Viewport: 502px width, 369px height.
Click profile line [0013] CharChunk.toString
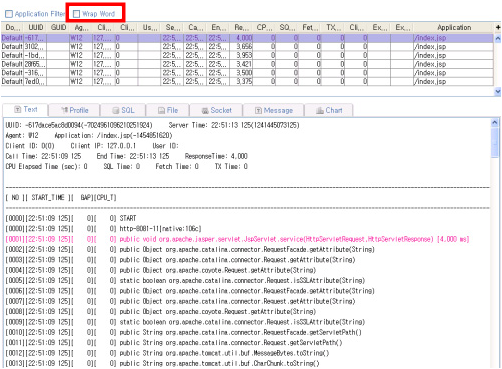click(x=162, y=363)
